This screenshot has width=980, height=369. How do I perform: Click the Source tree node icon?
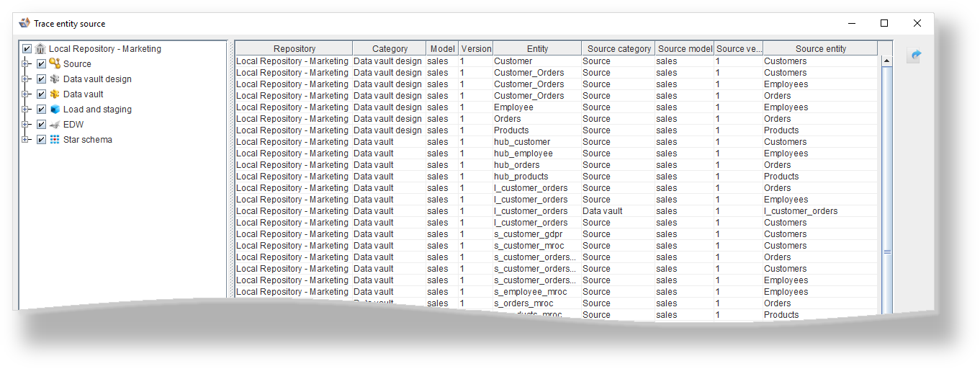(55, 64)
